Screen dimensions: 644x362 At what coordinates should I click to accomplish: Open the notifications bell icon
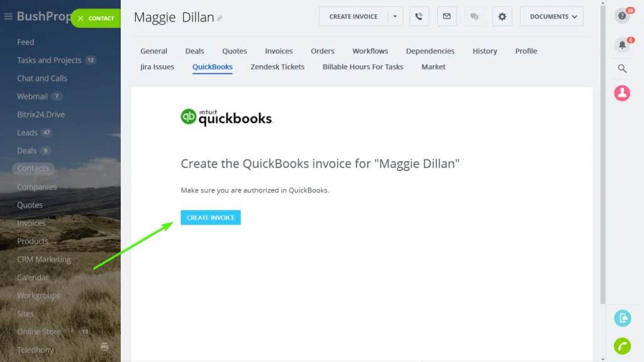(622, 45)
